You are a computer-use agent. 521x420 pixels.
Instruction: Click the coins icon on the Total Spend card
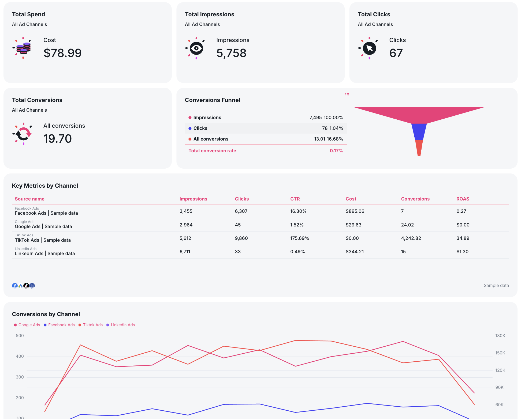tap(23, 48)
